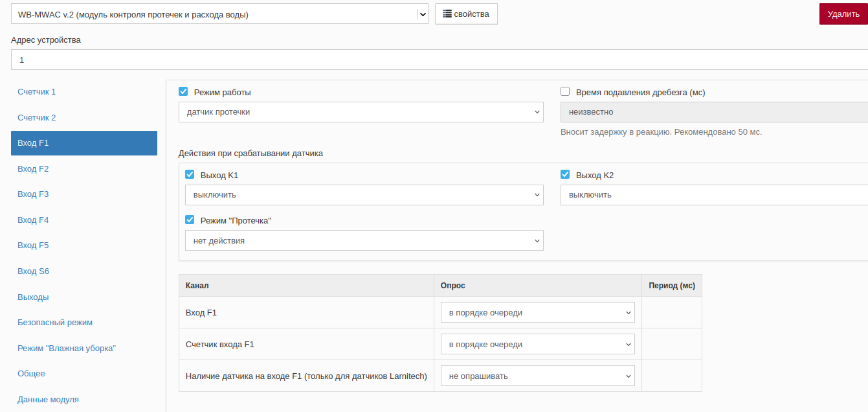Click the Счетчик входа F1 table cell
This screenshot has width=868, height=412.
306,344
